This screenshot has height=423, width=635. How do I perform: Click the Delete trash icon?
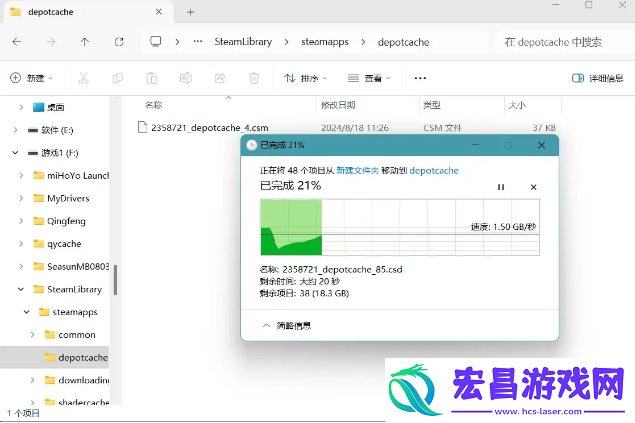254,78
